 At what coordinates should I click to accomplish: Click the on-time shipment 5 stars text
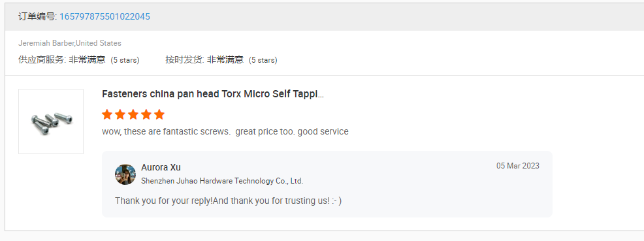(x=263, y=60)
